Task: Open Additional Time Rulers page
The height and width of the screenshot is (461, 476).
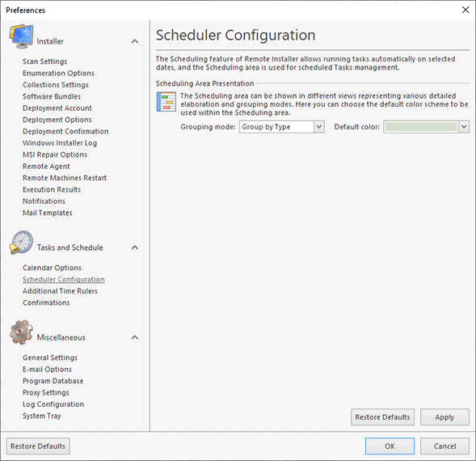Action: 60,291
